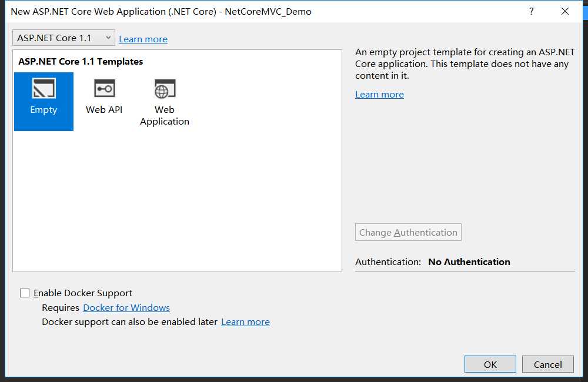Click the "No Authentication" status text
Viewport: 588px width, 382px height.
(469, 262)
